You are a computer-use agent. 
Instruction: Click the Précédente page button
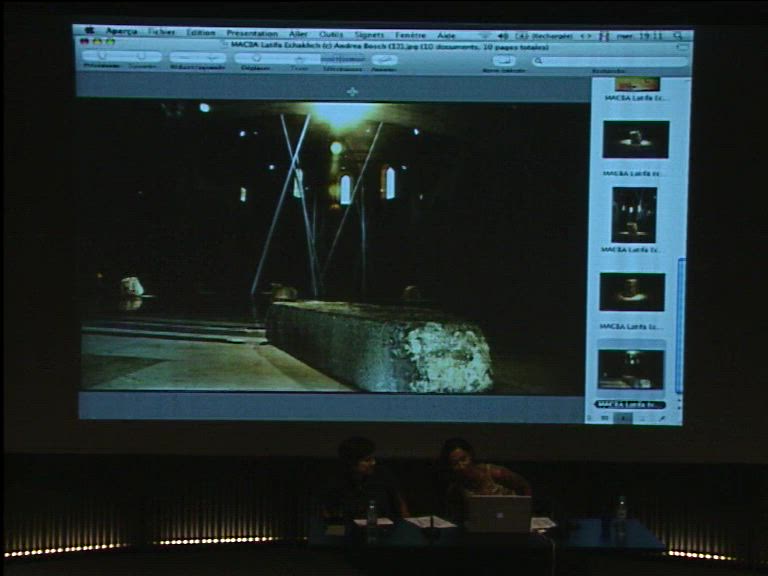(x=101, y=57)
